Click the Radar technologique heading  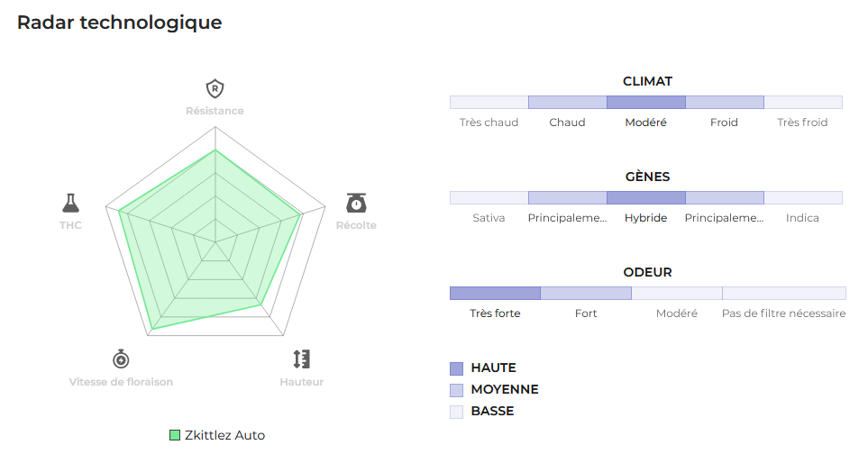119,23
